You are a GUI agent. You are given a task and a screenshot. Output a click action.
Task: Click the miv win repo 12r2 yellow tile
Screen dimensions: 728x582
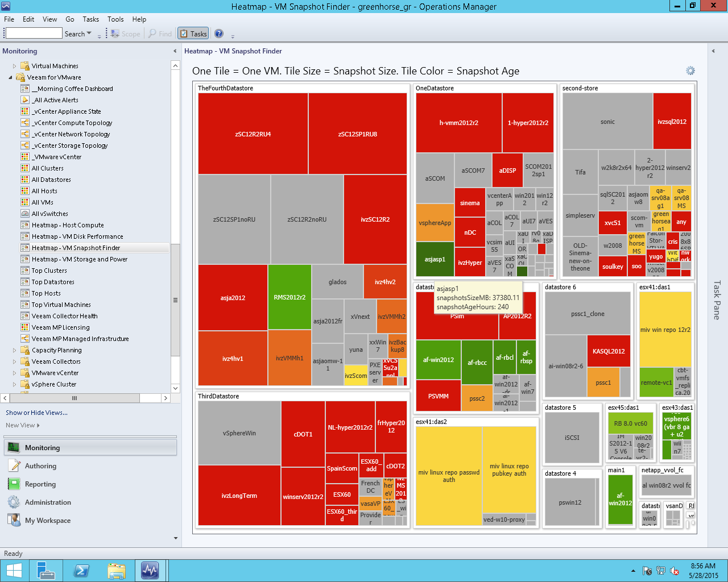[x=665, y=330]
